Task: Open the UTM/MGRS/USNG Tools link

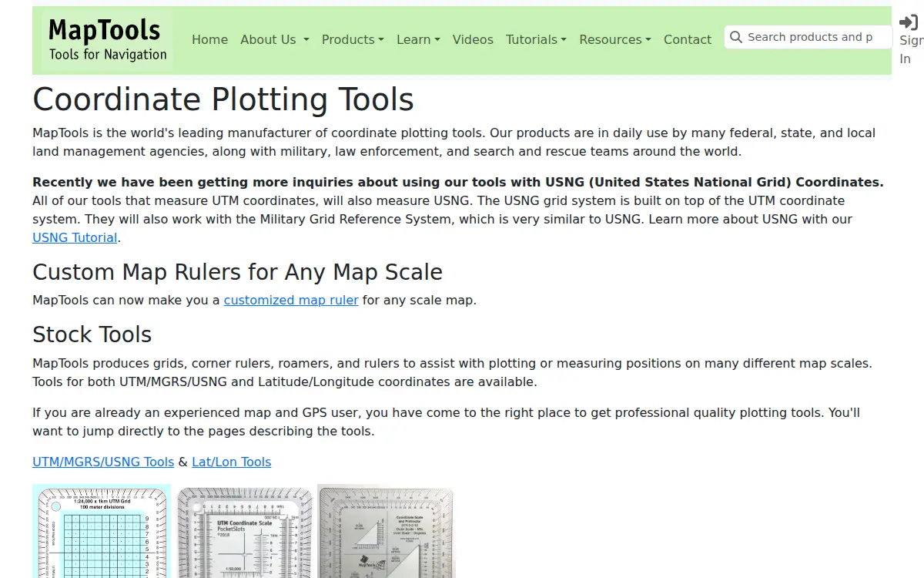Action: tap(103, 462)
